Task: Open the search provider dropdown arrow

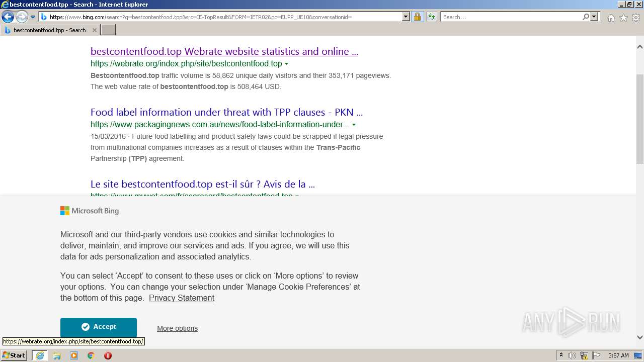Action: pyautogui.click(x=594, y=17)
